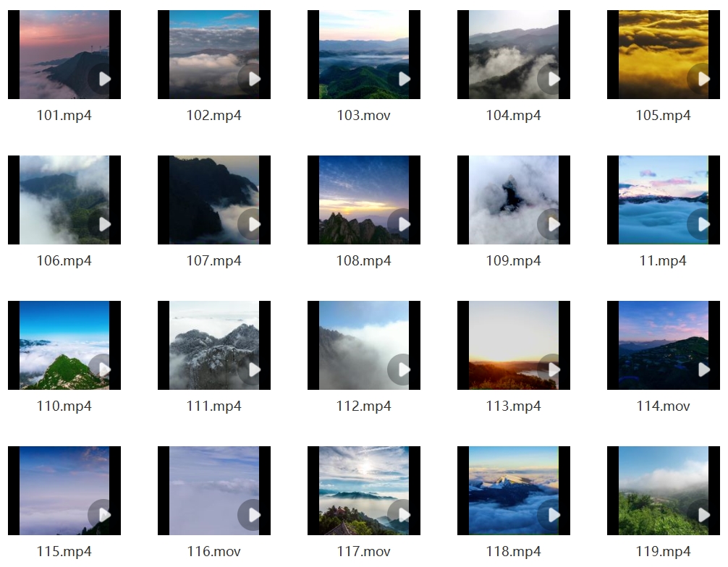Viewport: 728px width, 567px height.
Task: Open the golden cloud thumbnail of 105.mp4
Action: 664,54
